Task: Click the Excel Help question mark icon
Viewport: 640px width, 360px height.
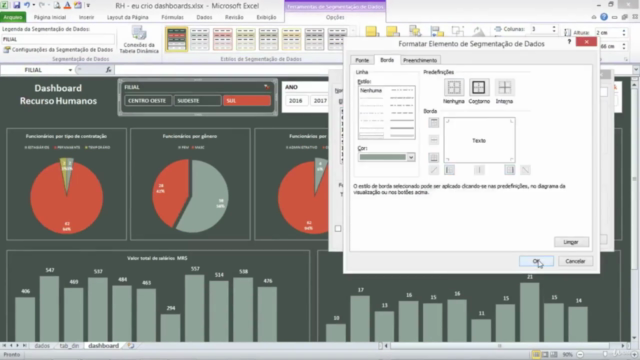Action: [604, 17]
